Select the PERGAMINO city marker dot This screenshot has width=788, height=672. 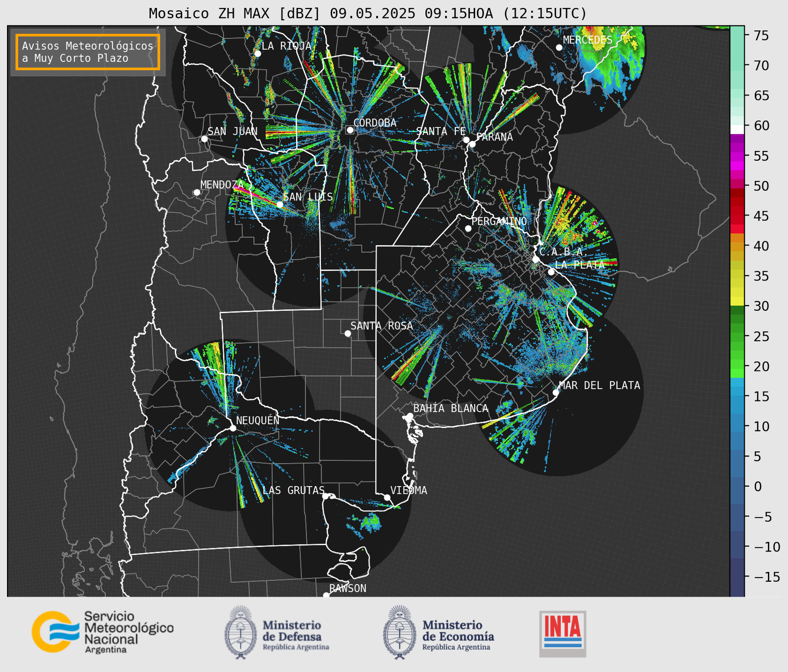(x=468, y=229)
